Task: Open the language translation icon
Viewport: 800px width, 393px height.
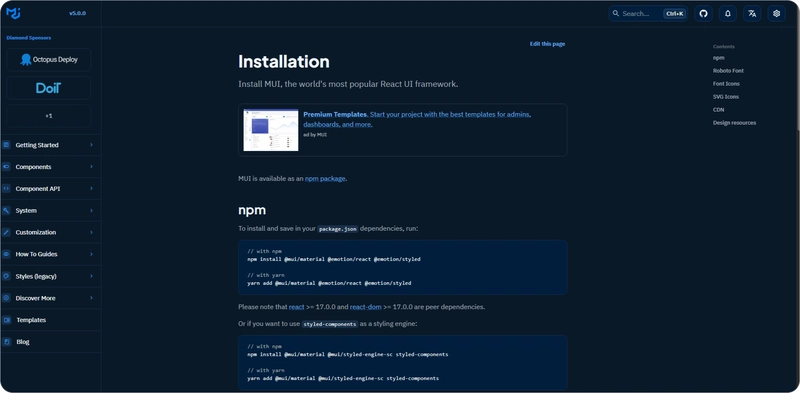Action: pyautogui.click(x=752, y=14)
